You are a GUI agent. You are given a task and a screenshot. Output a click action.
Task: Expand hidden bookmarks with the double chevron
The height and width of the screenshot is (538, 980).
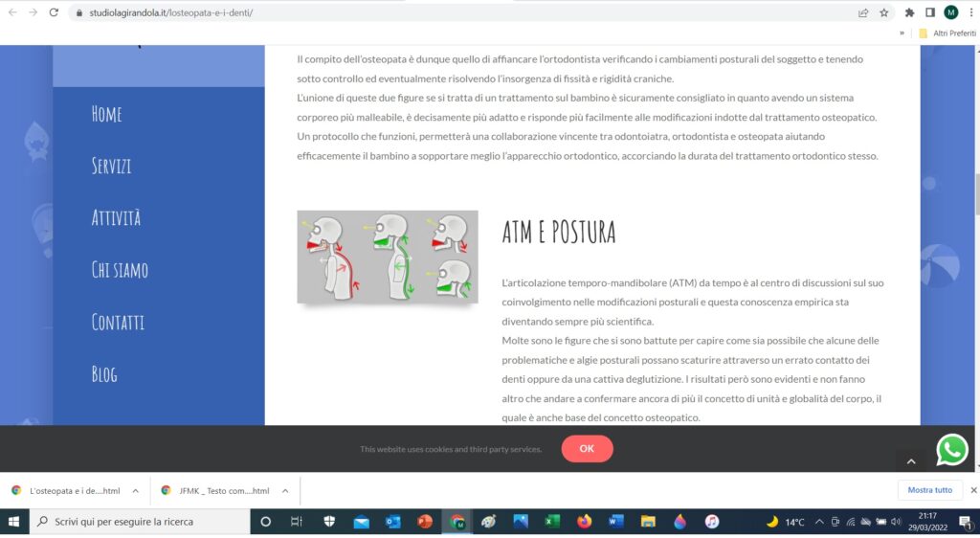click(902, 33)
